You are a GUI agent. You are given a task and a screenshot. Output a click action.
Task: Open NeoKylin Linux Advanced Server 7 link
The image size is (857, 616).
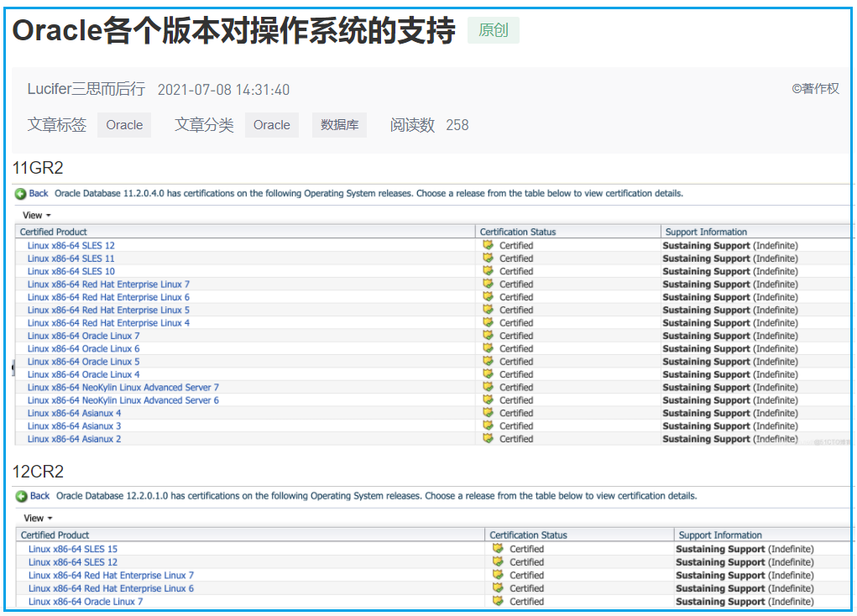(x=123, y=388)
